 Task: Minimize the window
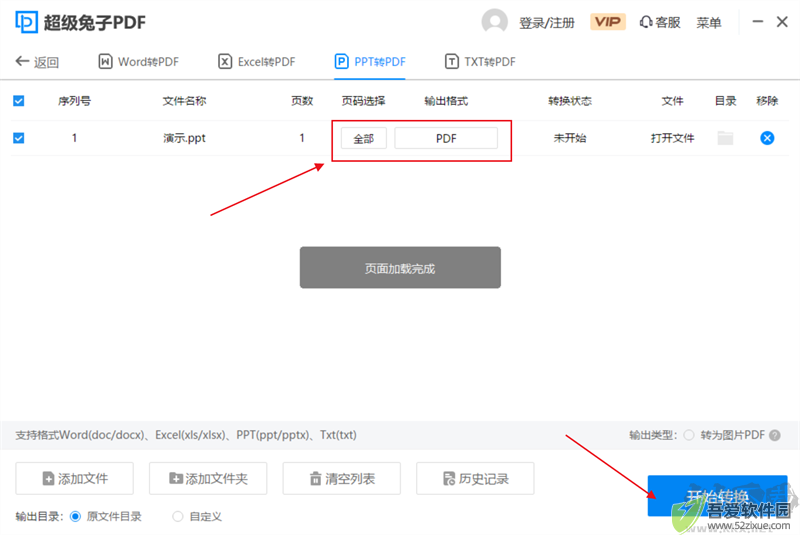pos(758,21)
